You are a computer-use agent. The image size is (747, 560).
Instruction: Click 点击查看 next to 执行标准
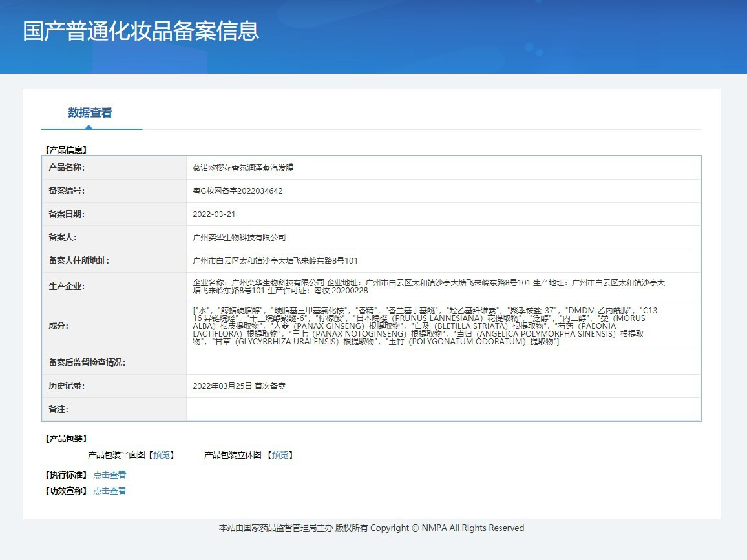click(110, 475)
